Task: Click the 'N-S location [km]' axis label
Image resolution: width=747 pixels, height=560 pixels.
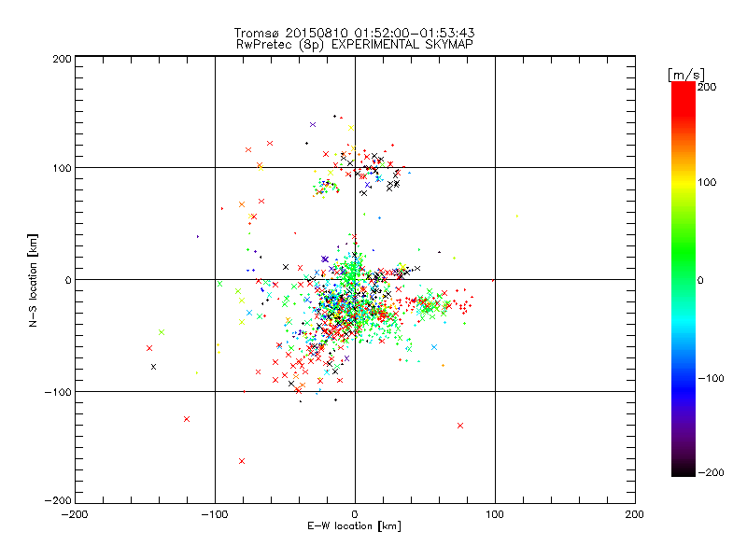Action: [33, 281]
